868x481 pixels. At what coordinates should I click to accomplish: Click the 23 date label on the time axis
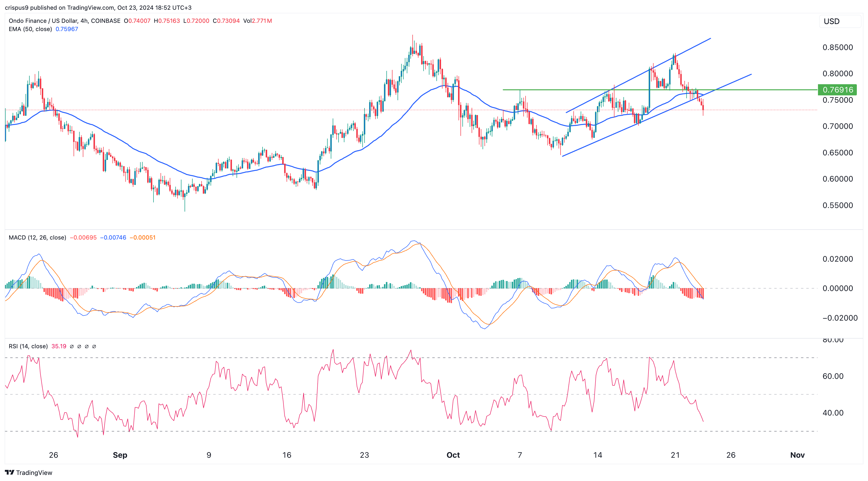pos(364,455)
